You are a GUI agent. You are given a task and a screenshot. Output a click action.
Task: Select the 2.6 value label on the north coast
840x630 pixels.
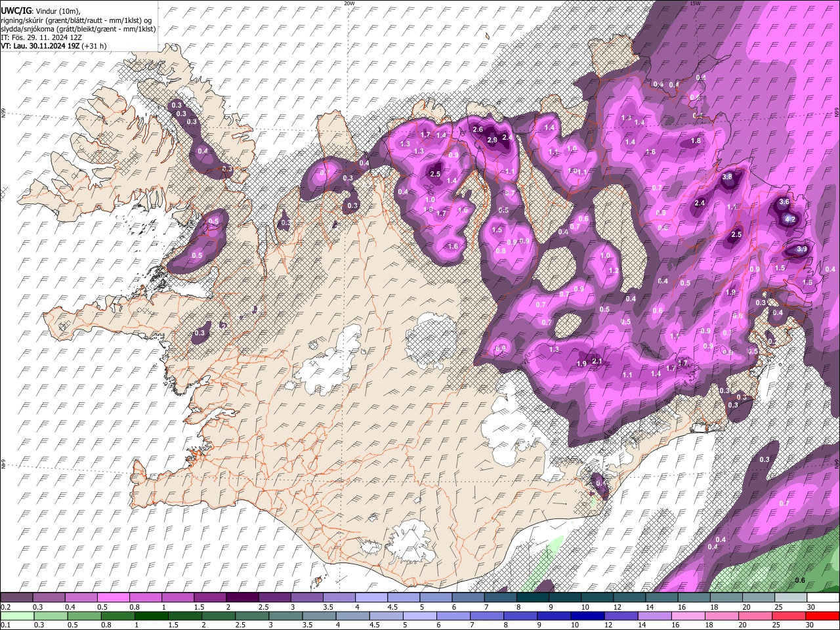click(x=478, y=130)
